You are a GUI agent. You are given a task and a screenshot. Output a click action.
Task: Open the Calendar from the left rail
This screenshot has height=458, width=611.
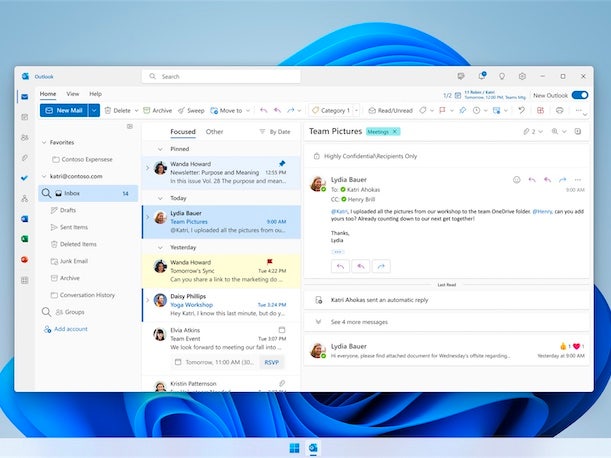24,117
